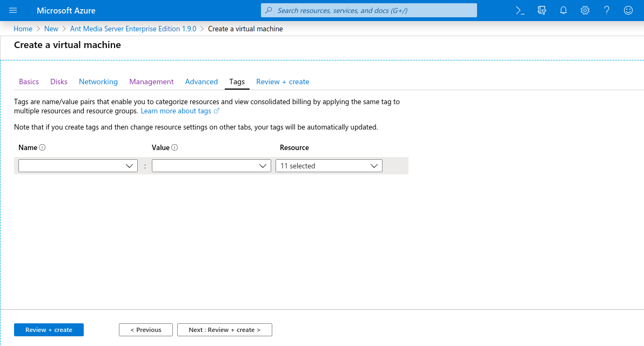
Task: Open Ant Media Server Enterprise Edition breadcrumb
Action: (x=133, y=29)
